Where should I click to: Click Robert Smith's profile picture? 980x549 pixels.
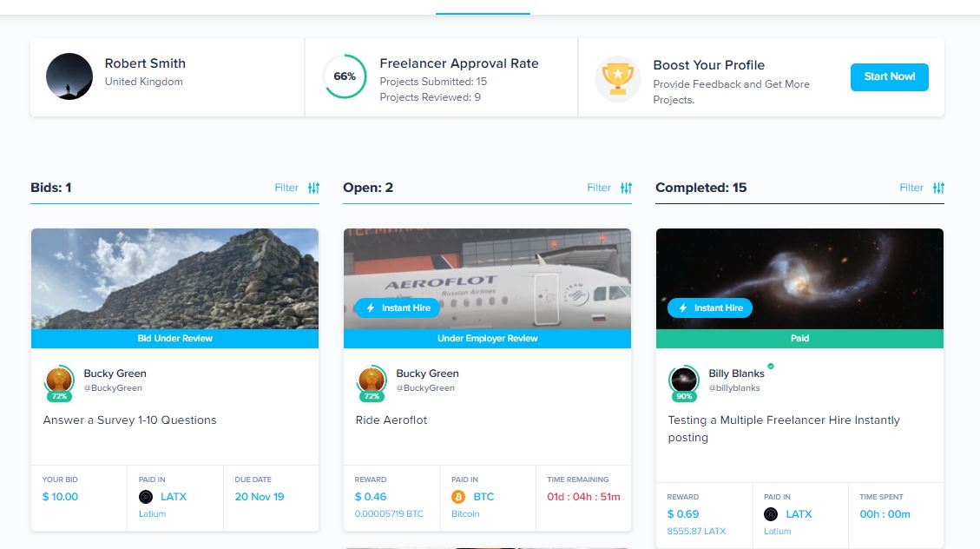69,76
